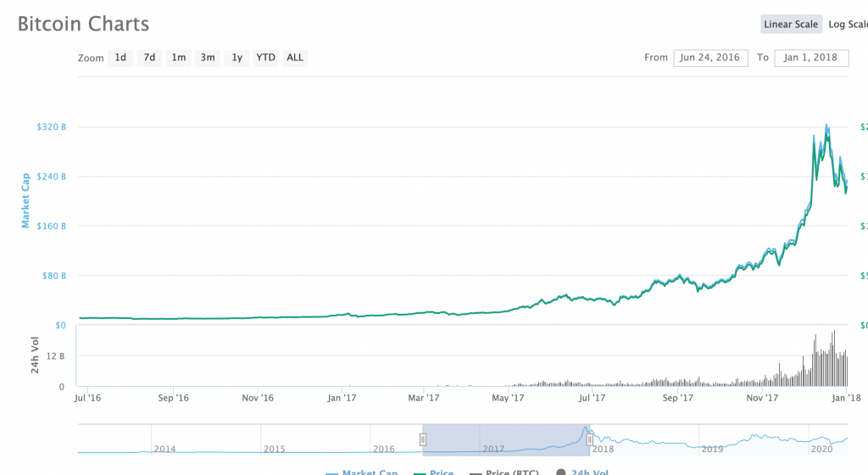Toggle 24h Vol series in legend
Screen dimensions: 868x475
point(582,472)
